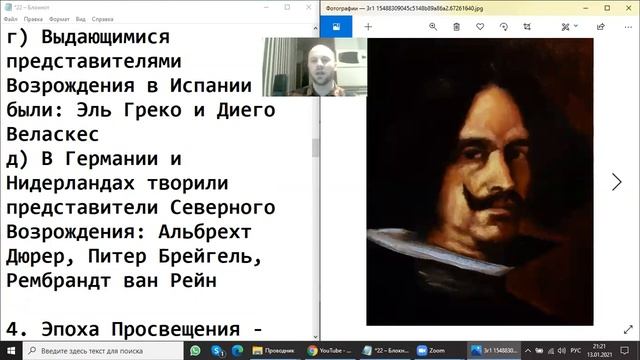The image size is (640, 360).
Task: Minimize the Photos window
Action: pyautogui.click(x=586, y=8)
